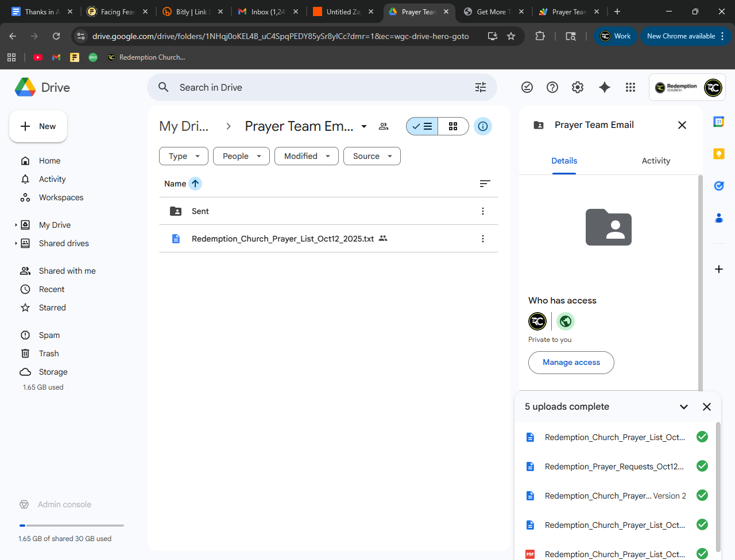Collapse the uploads complete panel

coord(683,407)
